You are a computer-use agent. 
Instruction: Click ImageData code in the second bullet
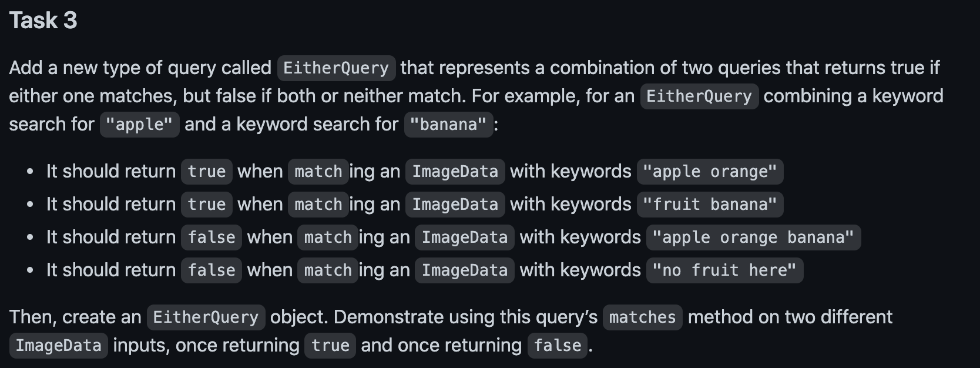point(455,205)
